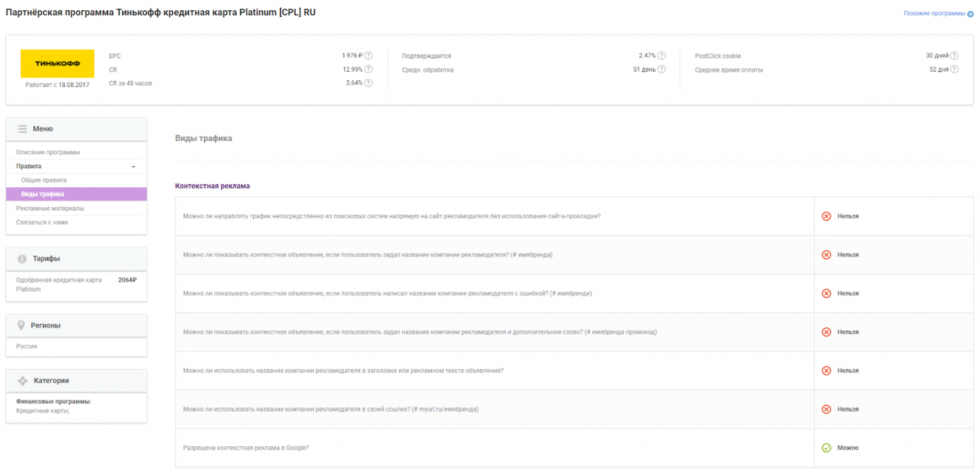The image size is (980, 469).
Task: Click the help icon for PostClick cookie
Action: [954, 56]
